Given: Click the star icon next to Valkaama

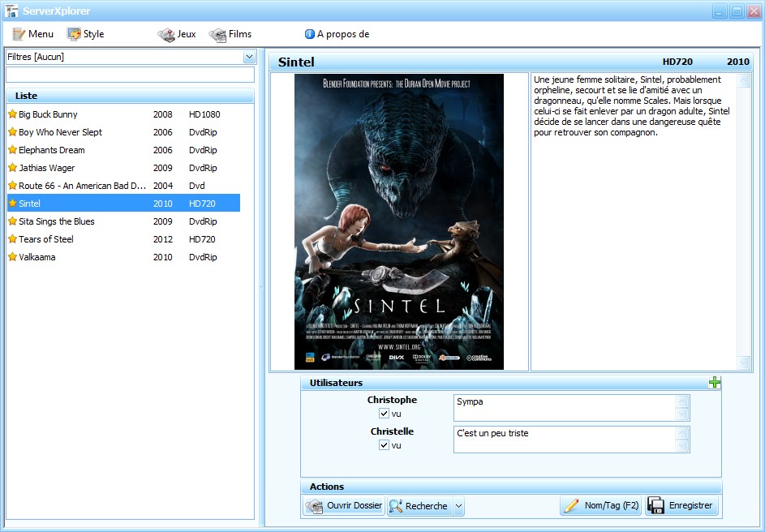Looking at the screenshot, I should [x=13, y=257].
